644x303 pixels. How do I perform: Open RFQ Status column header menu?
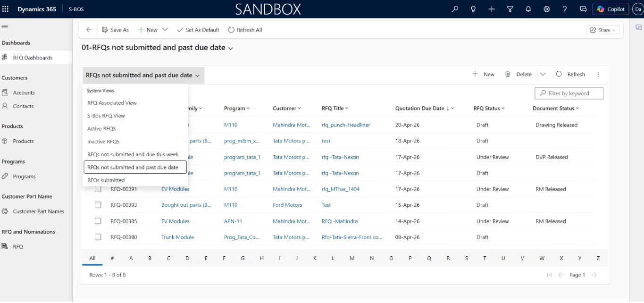[x=489, y=109]
